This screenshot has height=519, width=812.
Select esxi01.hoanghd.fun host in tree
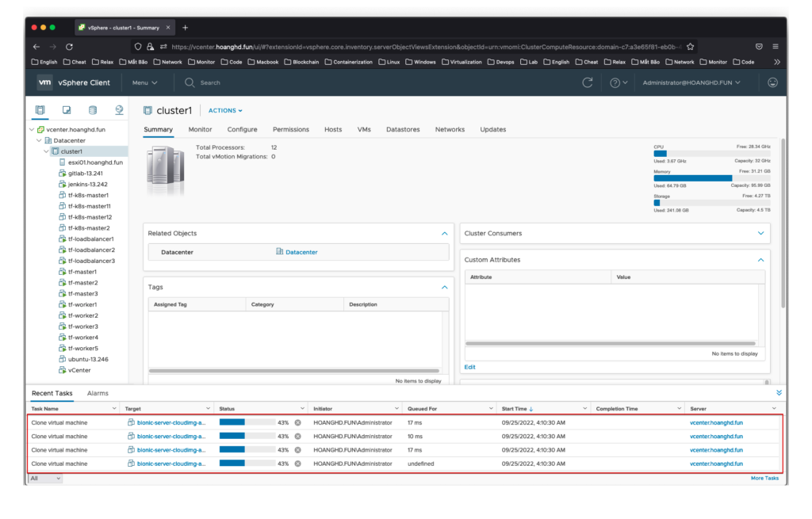(x=95, y=162)
